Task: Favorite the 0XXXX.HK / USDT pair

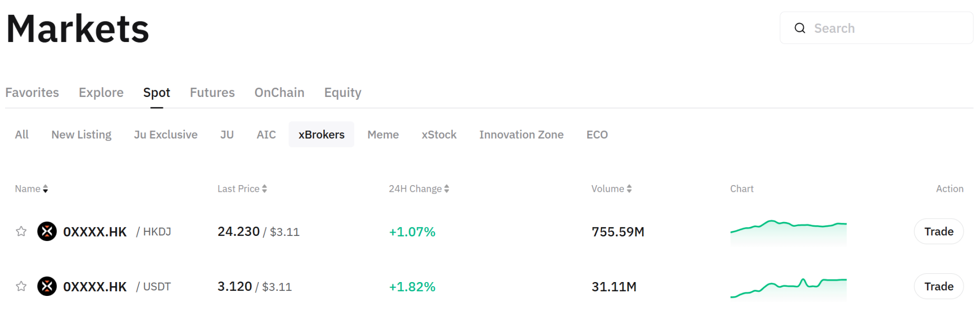Action: click(x=21, y=286)
